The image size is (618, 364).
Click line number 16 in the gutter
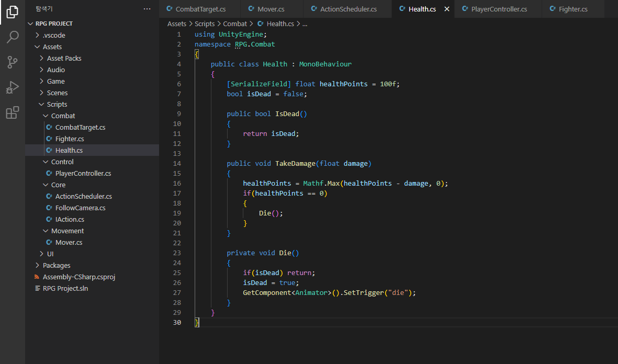tap(176, 183)
